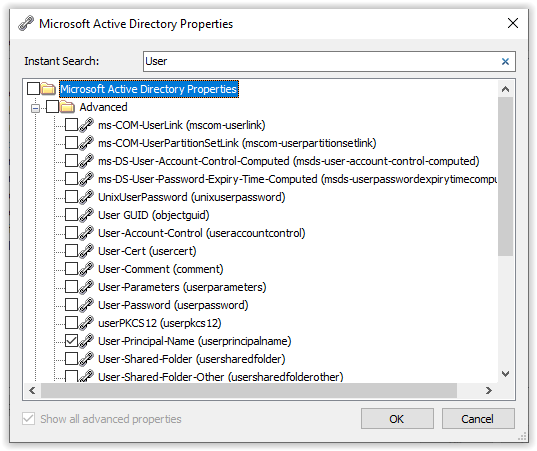Screen dimensions: 537x451
Task: Select 'User-Parameters (userparameters)' row text
Action: click(182, 287)
